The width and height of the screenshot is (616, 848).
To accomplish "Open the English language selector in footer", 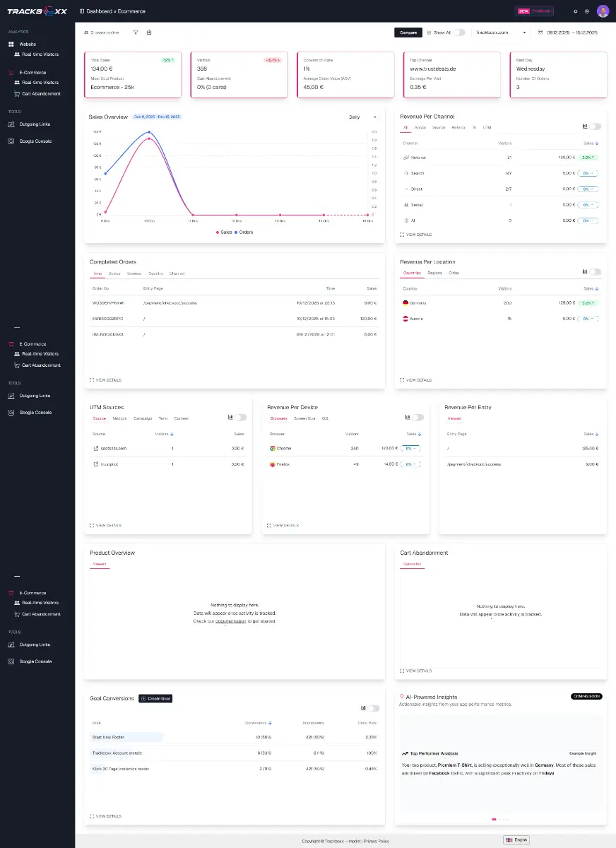I will click(x=516, y=840).
